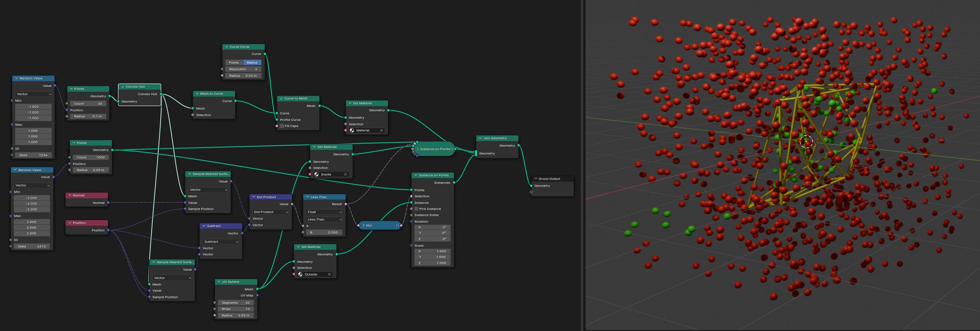Click the Seed 4310 field
Viewport: 980px width, 331px height.
point(32,246)
